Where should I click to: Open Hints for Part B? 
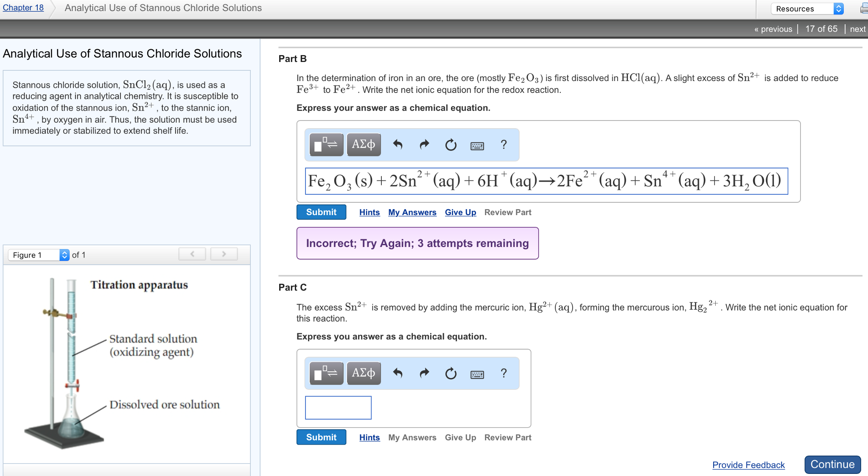(x=370, y=212)
